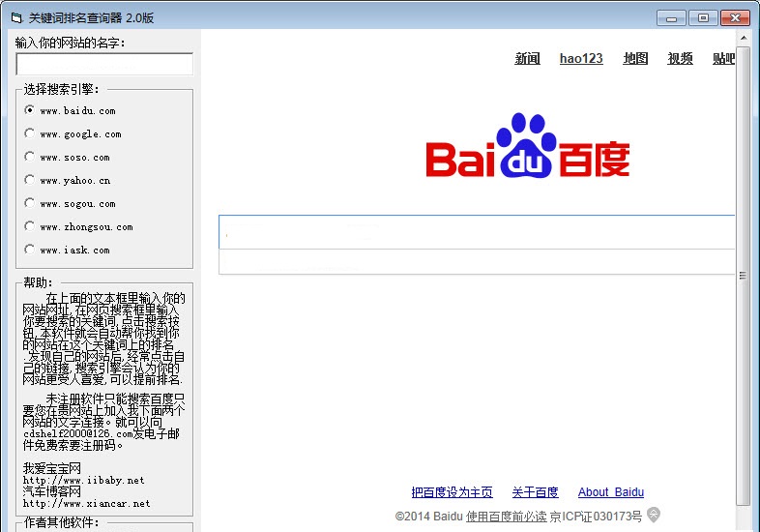Pick the www.sogou.com radio option

click(71, 204)
